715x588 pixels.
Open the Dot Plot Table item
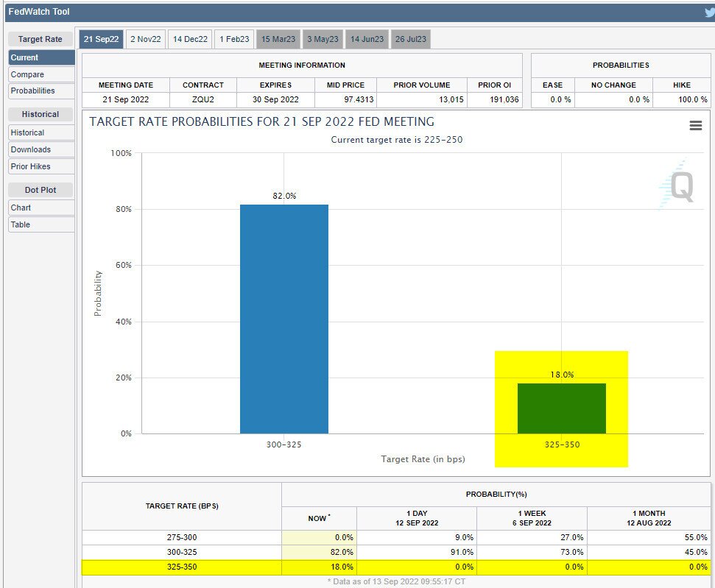[41, 224]
